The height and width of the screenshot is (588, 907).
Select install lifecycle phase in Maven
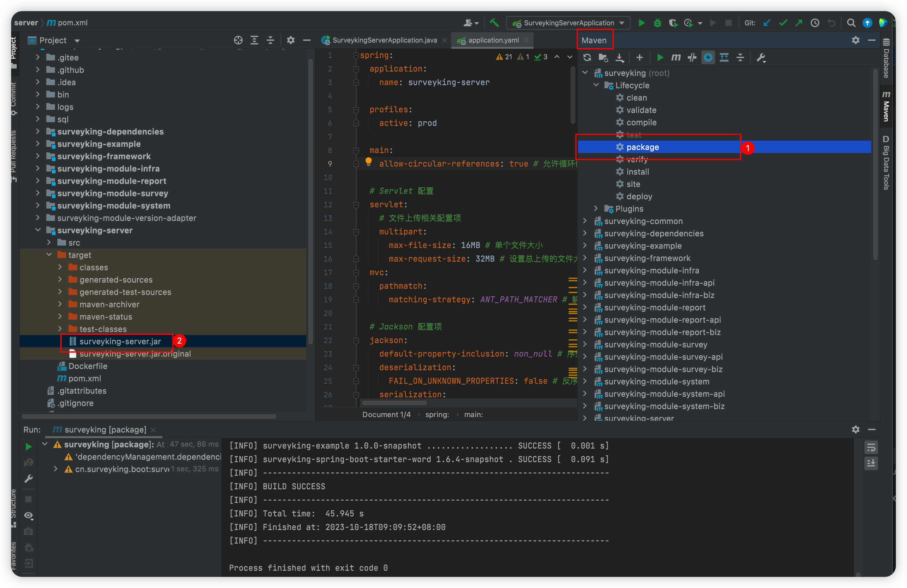point(637,172)
